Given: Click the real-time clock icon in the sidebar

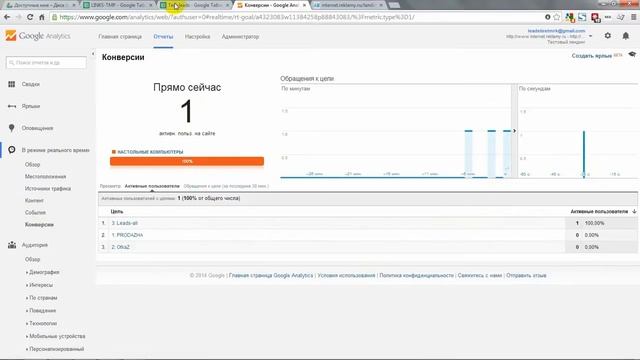Looking at the screenshot, I should pyautogui.click(x=11, y=150).
